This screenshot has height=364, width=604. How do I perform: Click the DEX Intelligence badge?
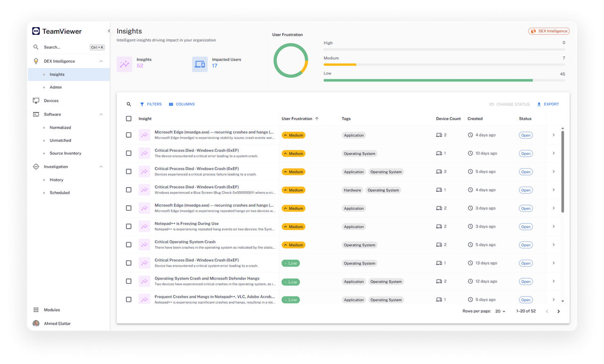(549, 31)
